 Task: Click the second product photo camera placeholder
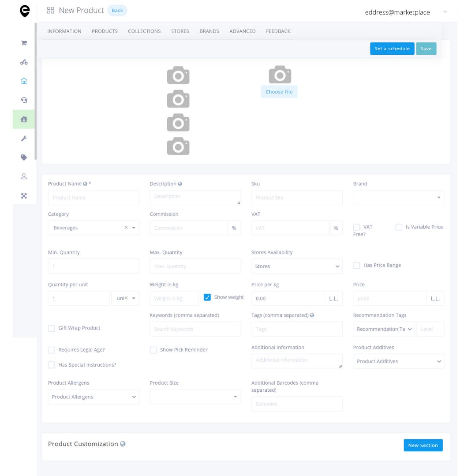178,99
